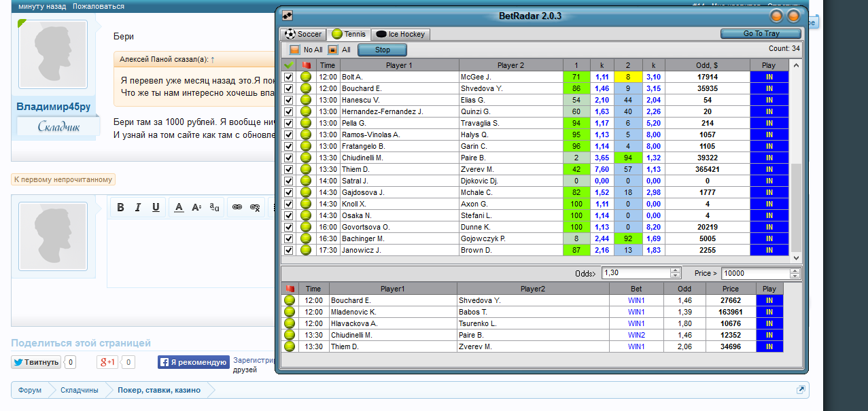The height and width of the screenshot is (411, 868).
Task: Click the Bold icon in forum editor
Action: [x=120, y=207]
